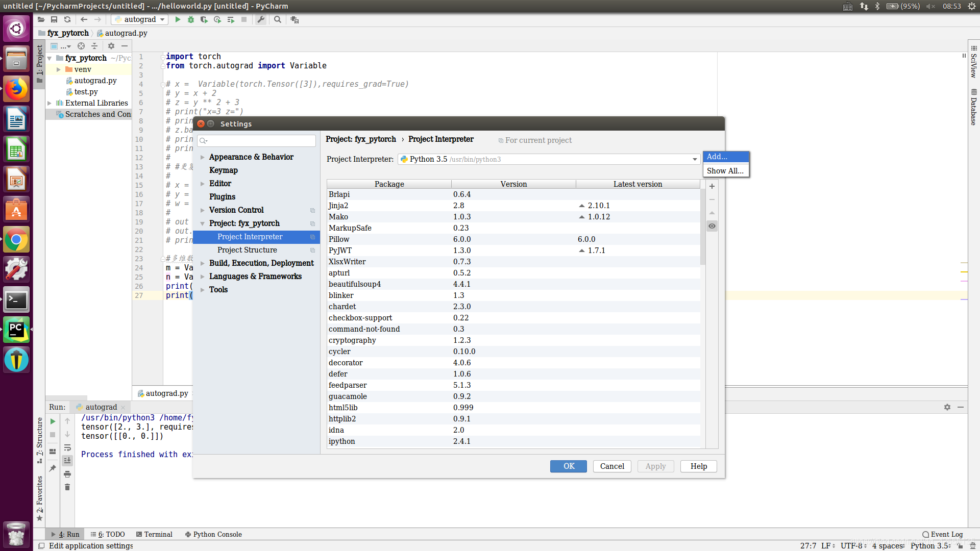The image size is (980, 551).
Task: Click the Python 3.5 status bar interpreter
Action: tap(930, 546)
